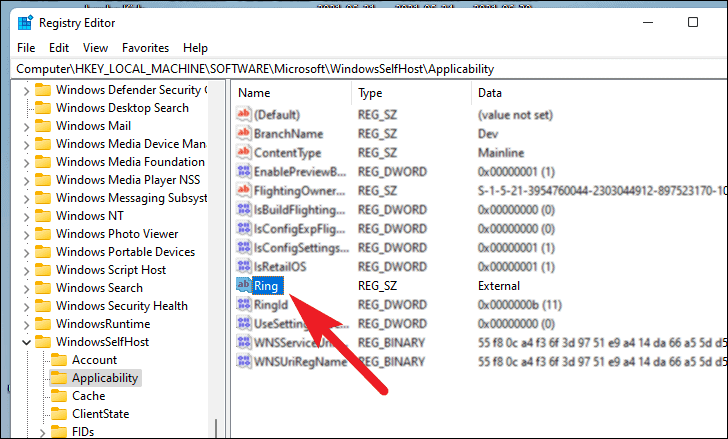Maximize the Registry Editor window
The image size is (728, 439).
(693, 22)
